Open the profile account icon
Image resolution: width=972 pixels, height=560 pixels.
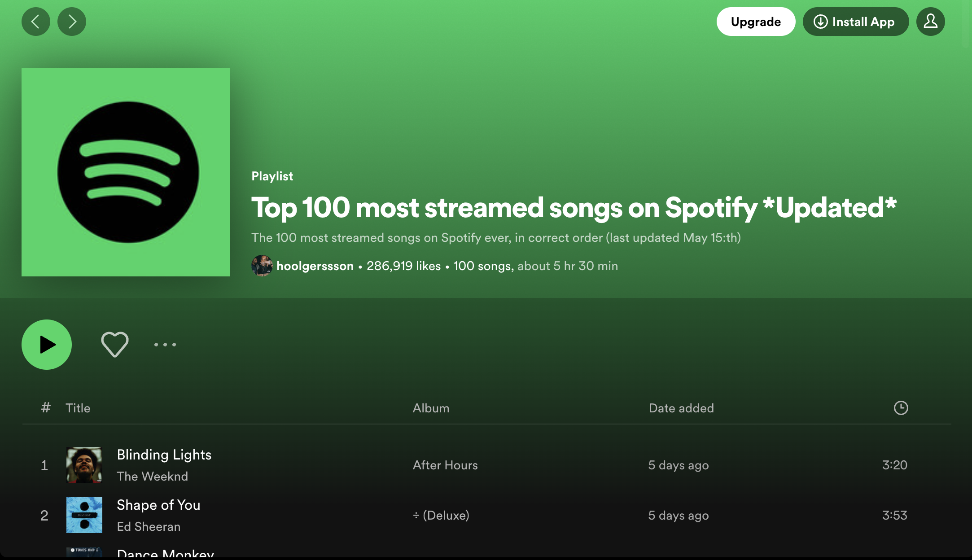point(930,21)
